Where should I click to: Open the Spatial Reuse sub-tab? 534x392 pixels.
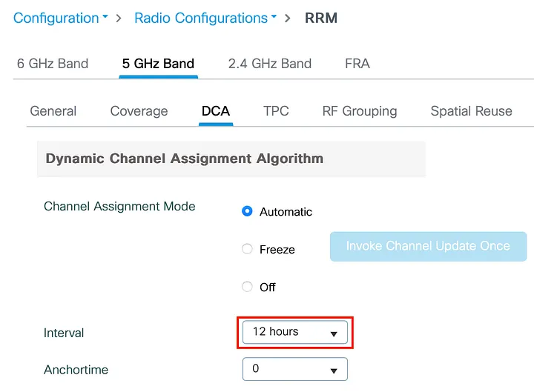click(x=471, y=111)
